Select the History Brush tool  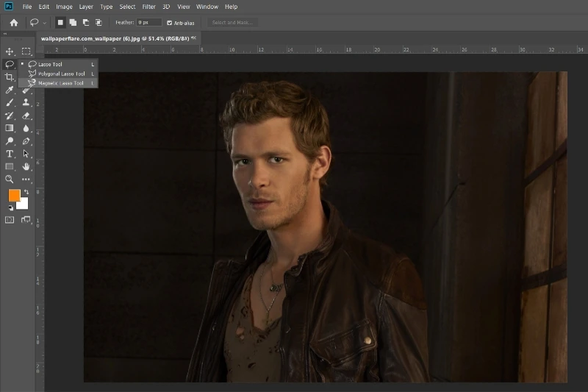point(10,115)
